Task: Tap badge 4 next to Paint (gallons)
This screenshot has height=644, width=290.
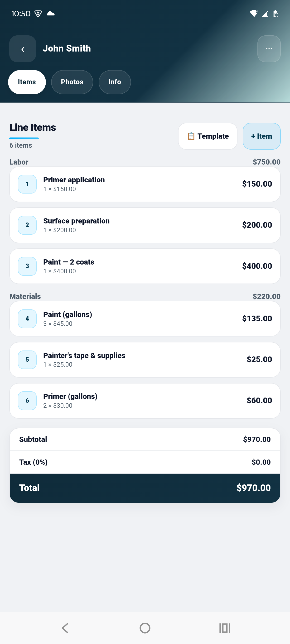Action: [27, 318]
